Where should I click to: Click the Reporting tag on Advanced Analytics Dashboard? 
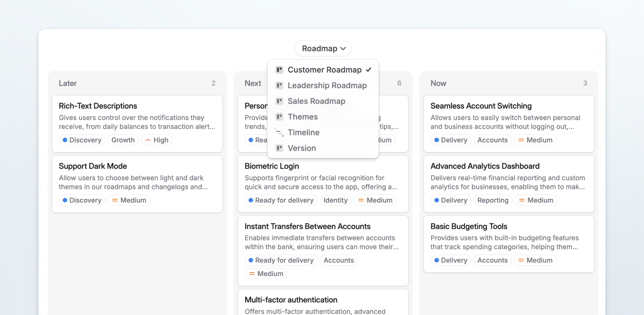pyautogui.click(x=493, y=200)
